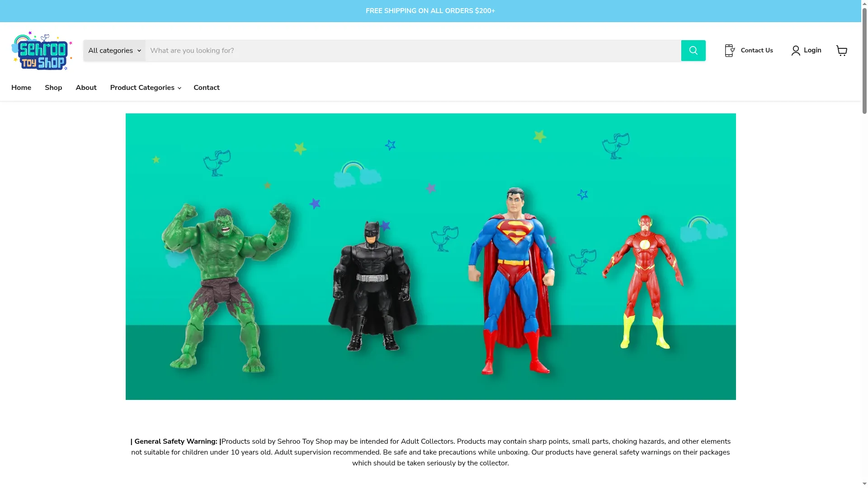Go to the Home menu item

point(21,88)
